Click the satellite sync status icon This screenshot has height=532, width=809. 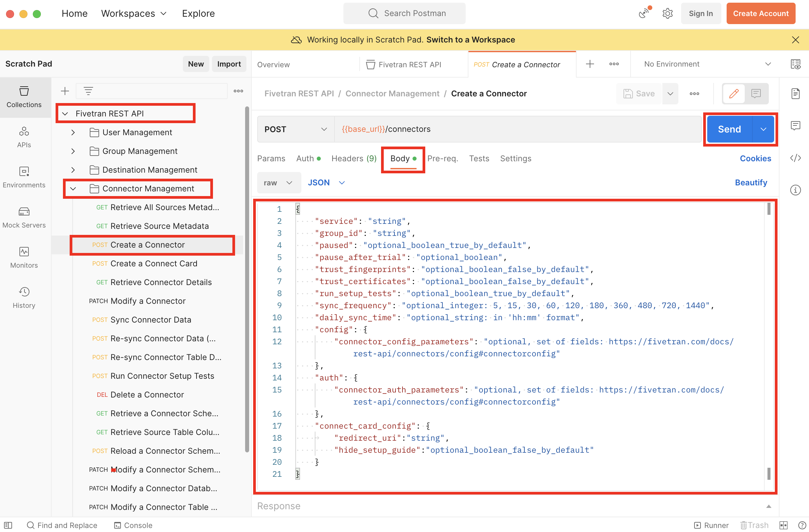[644, 13]
